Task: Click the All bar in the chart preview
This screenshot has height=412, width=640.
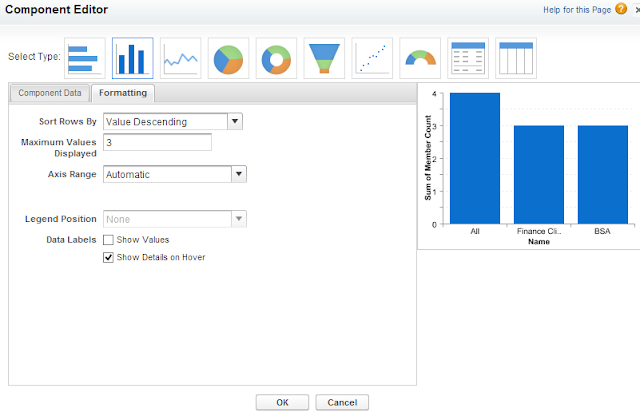Action: point(475,158)
